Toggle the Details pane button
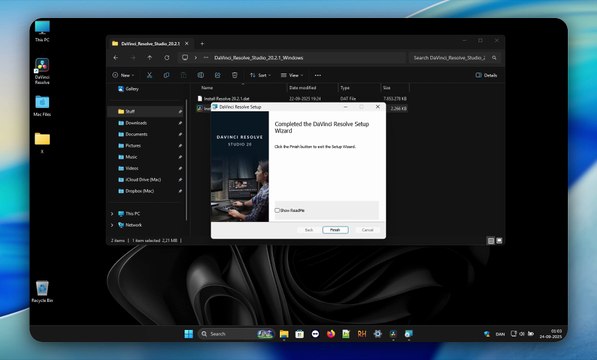The height and width of the screenshot is (360, 597). click(x=486, y=75)
